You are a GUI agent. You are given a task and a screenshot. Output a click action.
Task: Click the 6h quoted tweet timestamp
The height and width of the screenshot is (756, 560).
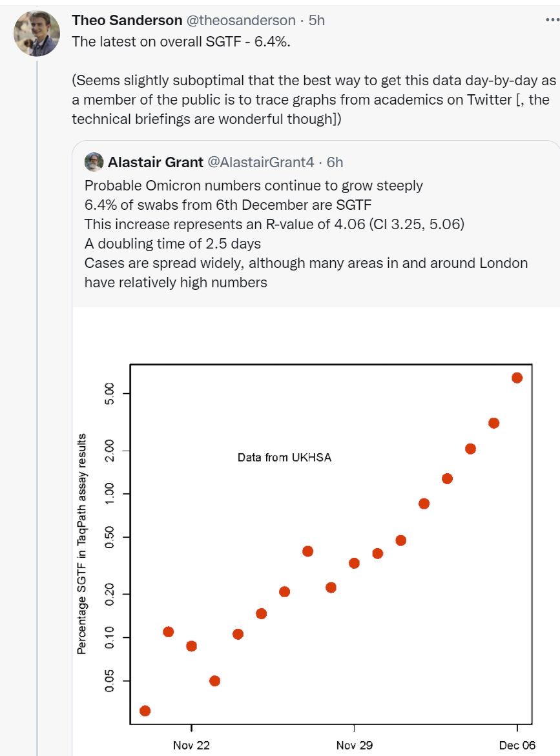click(335, 162)
